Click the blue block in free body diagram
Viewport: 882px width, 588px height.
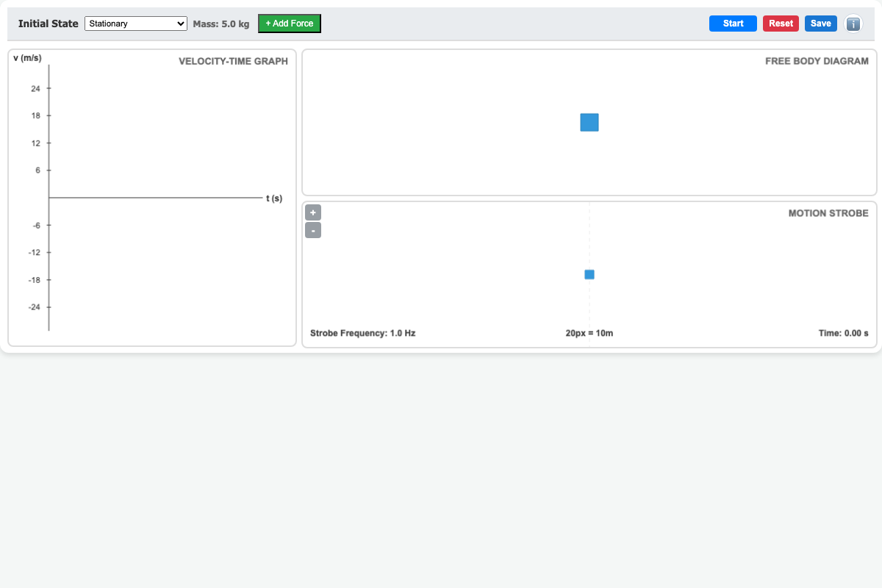pos(589,123)
